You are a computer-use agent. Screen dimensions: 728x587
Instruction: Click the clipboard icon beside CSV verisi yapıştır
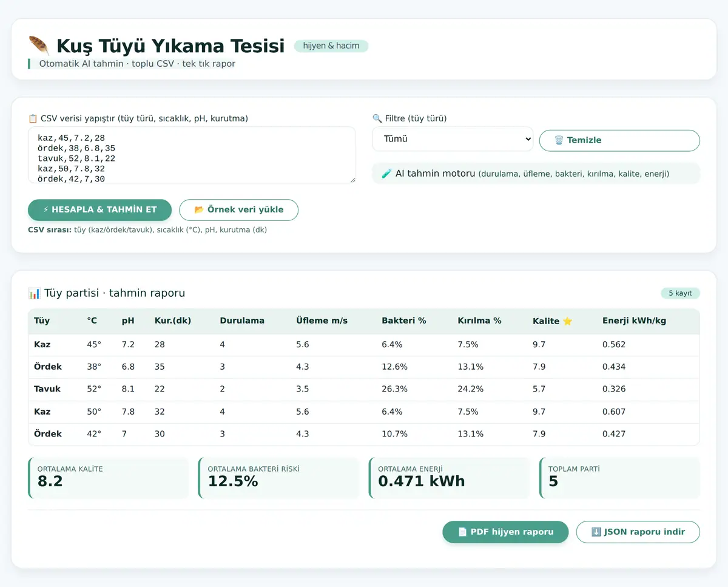click(x=33, y=118)
